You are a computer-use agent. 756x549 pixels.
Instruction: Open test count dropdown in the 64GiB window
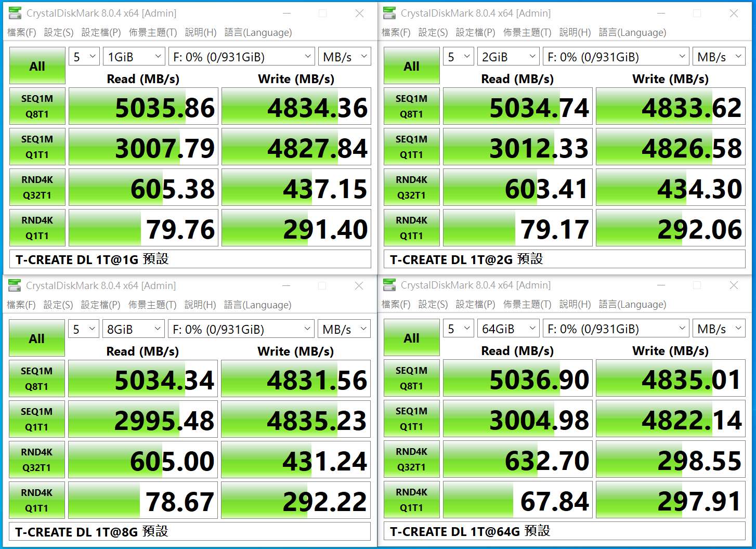tap(458, 329)
